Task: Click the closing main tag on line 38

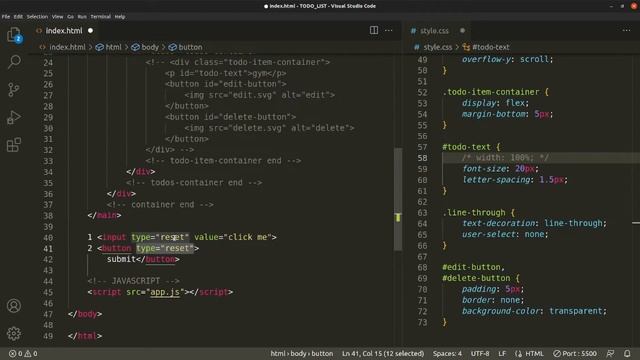Action: coord(104,216)
